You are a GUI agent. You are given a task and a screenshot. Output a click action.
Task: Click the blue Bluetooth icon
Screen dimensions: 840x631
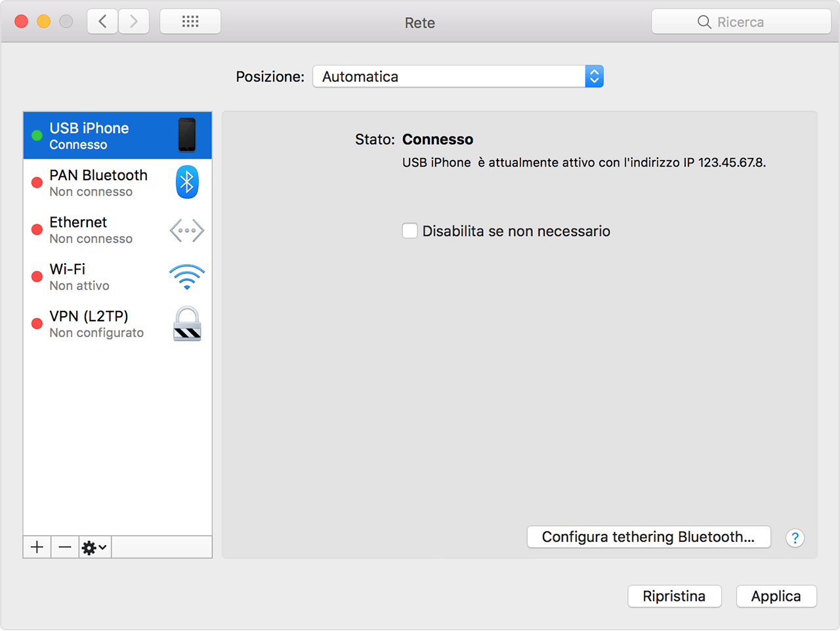187,182
